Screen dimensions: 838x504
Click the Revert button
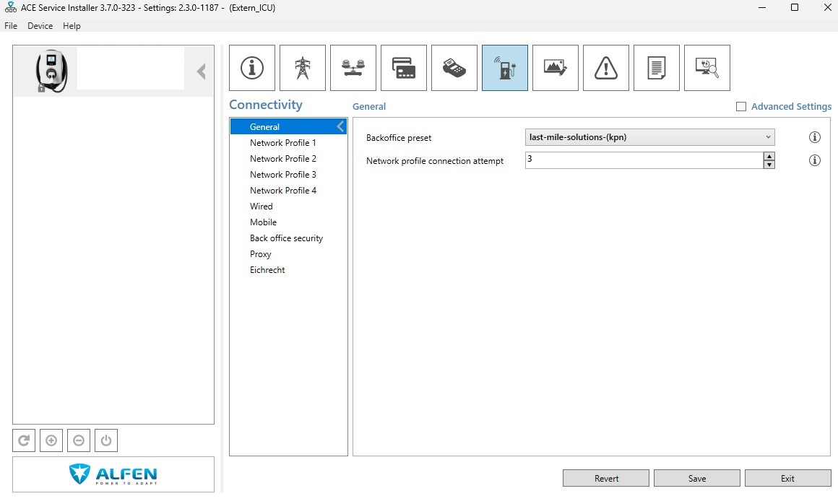pos(606,479)
